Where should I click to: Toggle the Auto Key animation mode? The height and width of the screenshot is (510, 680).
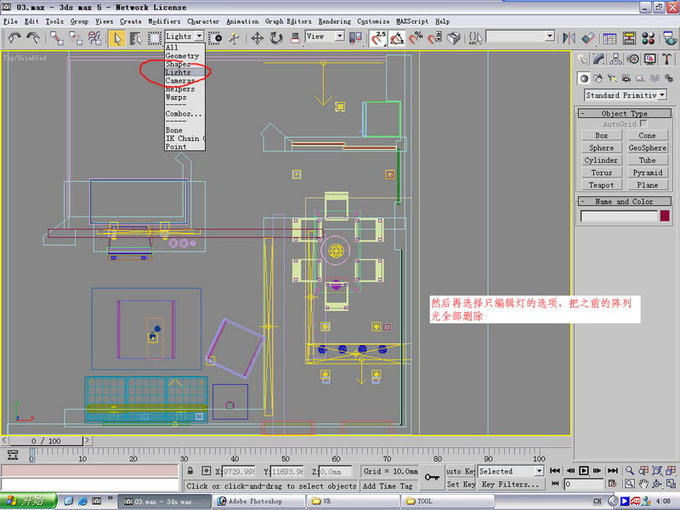[x=460, y=470]
